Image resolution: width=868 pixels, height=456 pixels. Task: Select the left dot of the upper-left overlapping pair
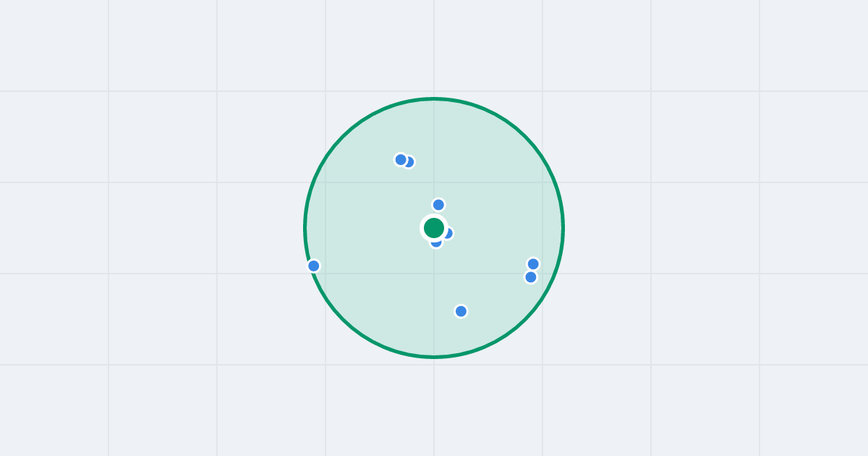pos(401,159)
